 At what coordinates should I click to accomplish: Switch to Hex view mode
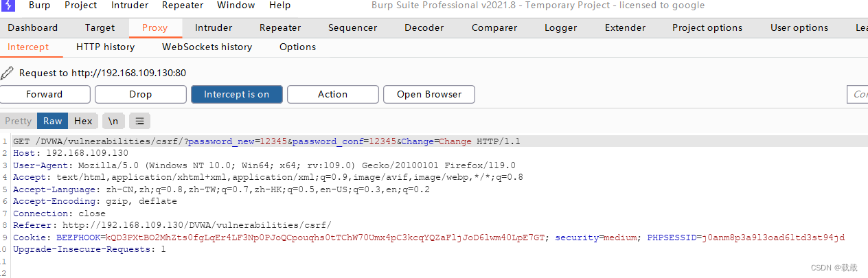click(x=83, y=121)
